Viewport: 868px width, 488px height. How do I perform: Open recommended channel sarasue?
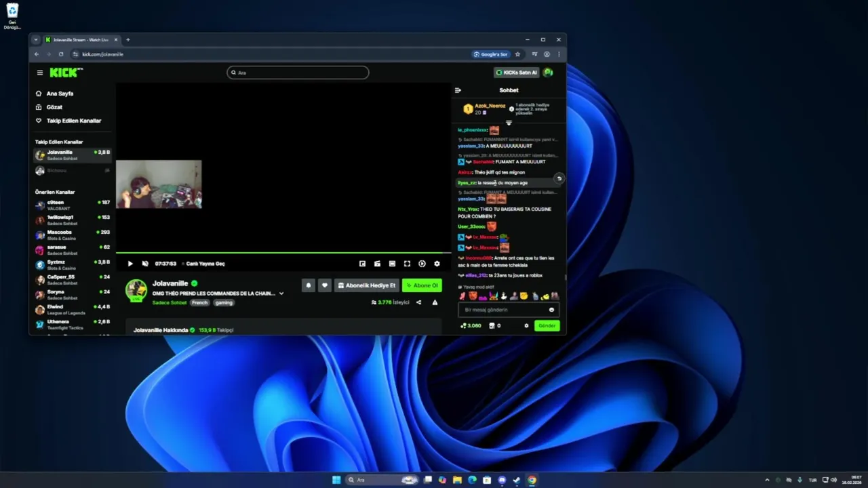[73, 249]
